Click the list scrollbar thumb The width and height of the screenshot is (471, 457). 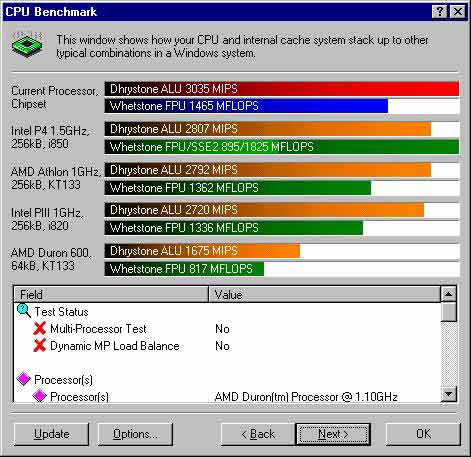(448, 312)
